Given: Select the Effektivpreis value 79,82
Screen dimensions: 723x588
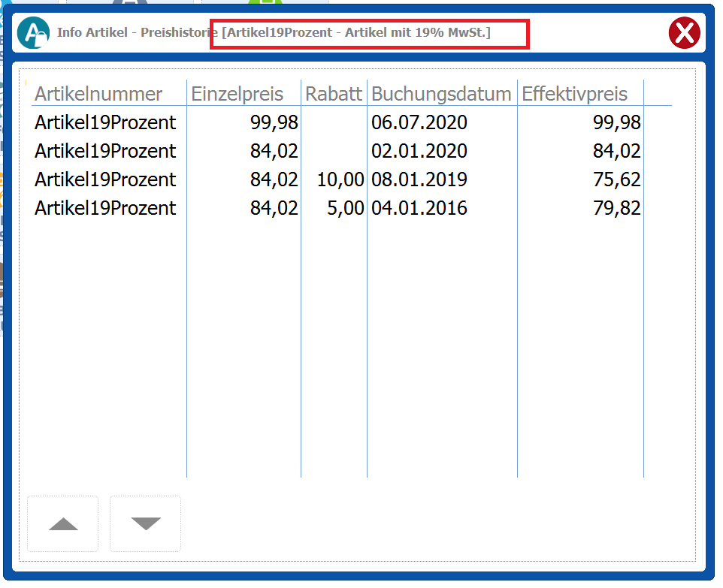Looking at the screenshot, I should (x=616, y=208).
